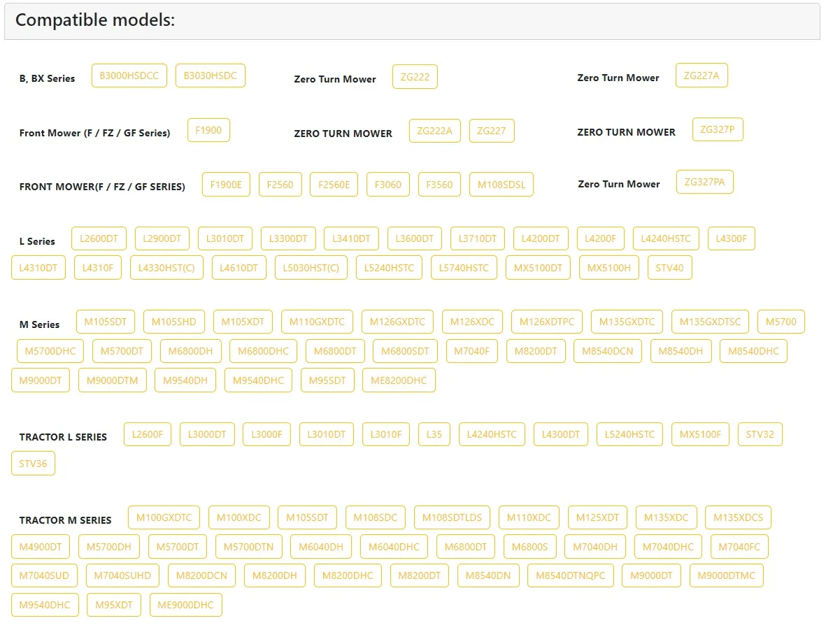Select the ZG222A model tag
The image size is (826, 644).
(x=434, y=131)
